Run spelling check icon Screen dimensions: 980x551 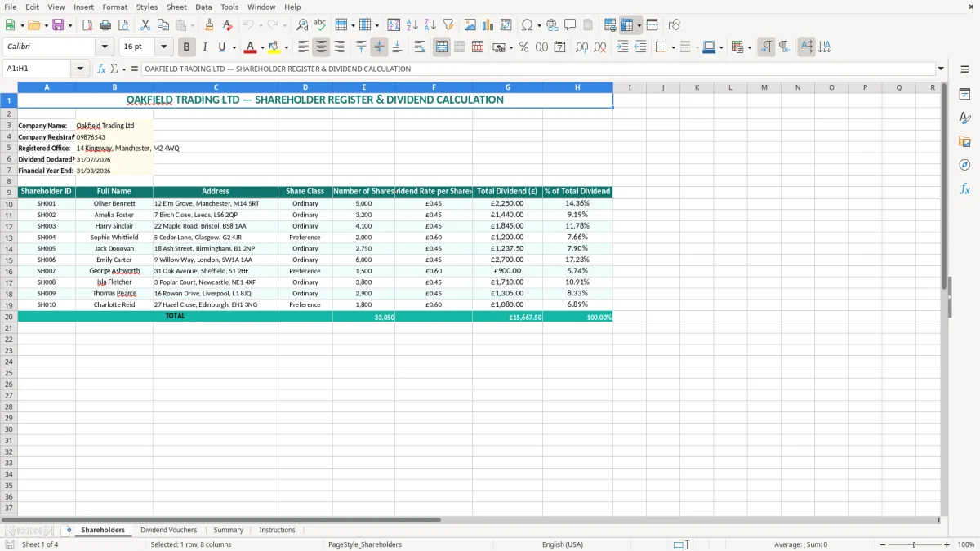point(320,25)
